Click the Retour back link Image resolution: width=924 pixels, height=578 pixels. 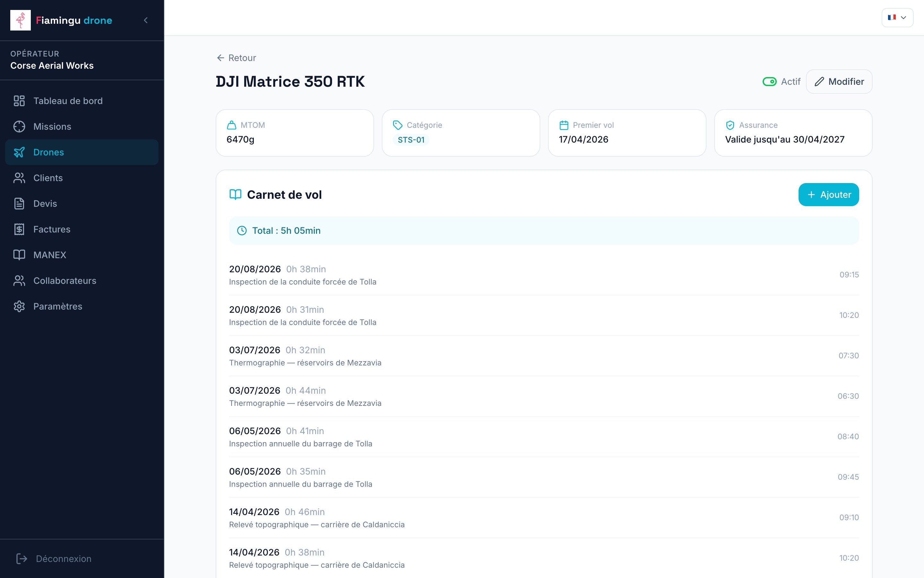point(236,58)
